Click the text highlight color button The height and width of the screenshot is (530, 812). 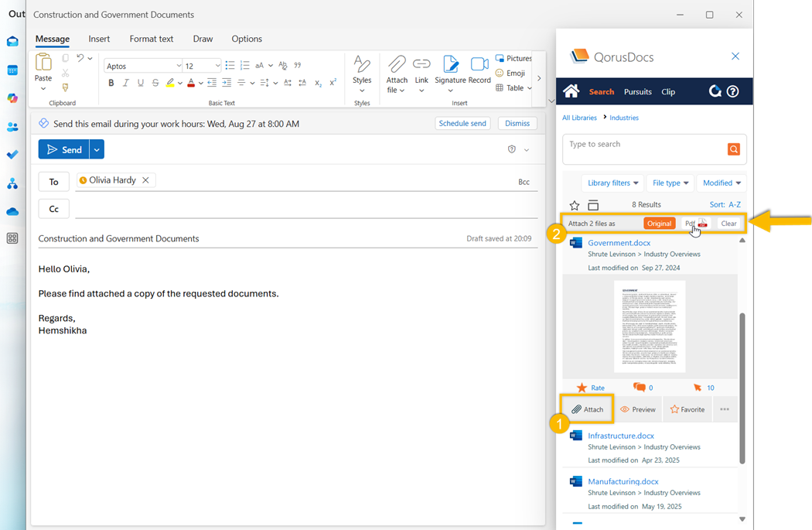click(170, 83)
